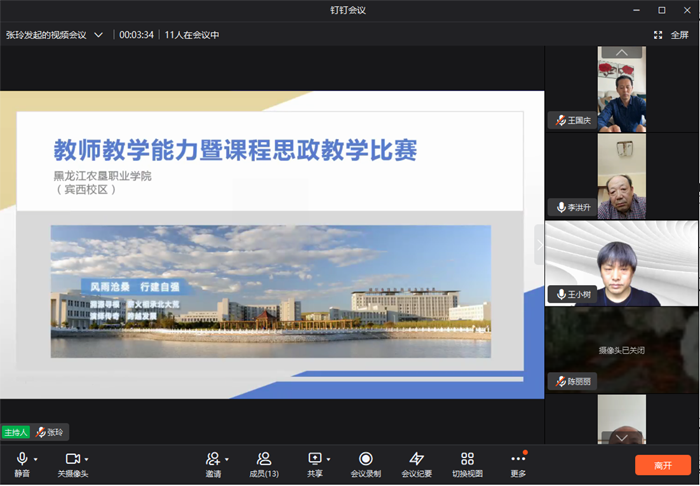Click the 钉钉会议 window title
Viewport: 700px width, 486px height.
[348, 10]
